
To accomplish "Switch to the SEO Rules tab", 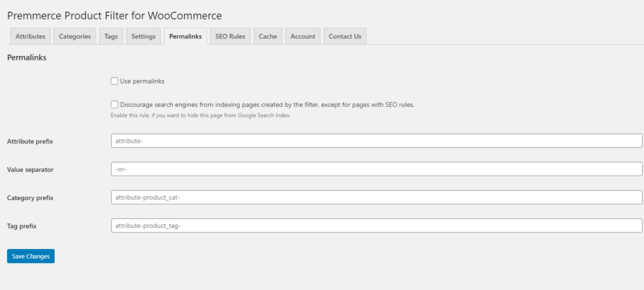I will tap(230, 36).
